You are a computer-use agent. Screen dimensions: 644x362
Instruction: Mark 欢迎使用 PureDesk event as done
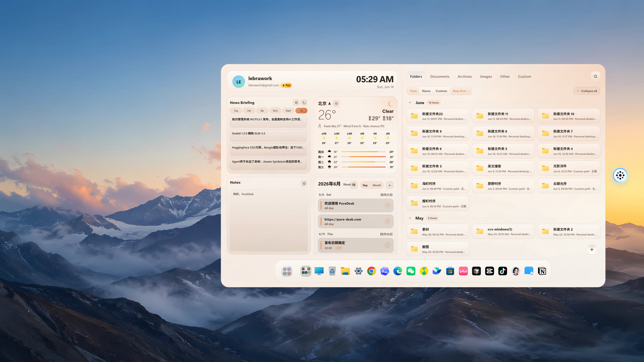pos(387,205)
